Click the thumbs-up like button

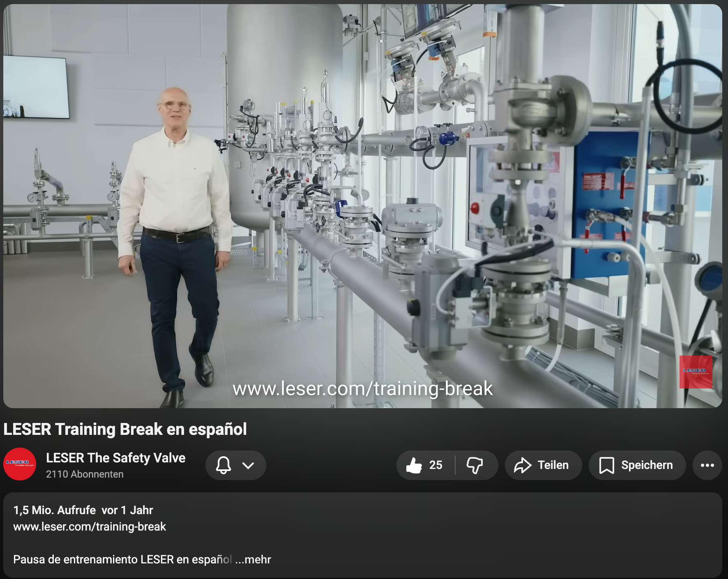click(x=426, y=465)
